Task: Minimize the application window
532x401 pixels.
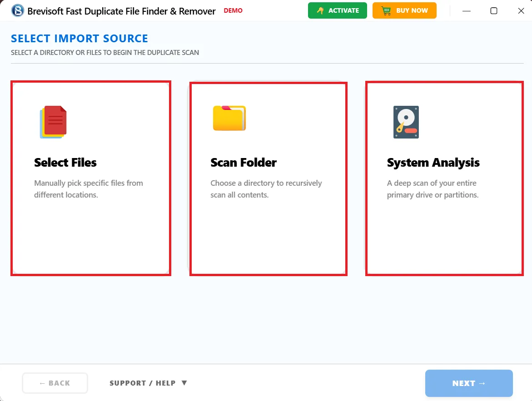Action: 467,11
